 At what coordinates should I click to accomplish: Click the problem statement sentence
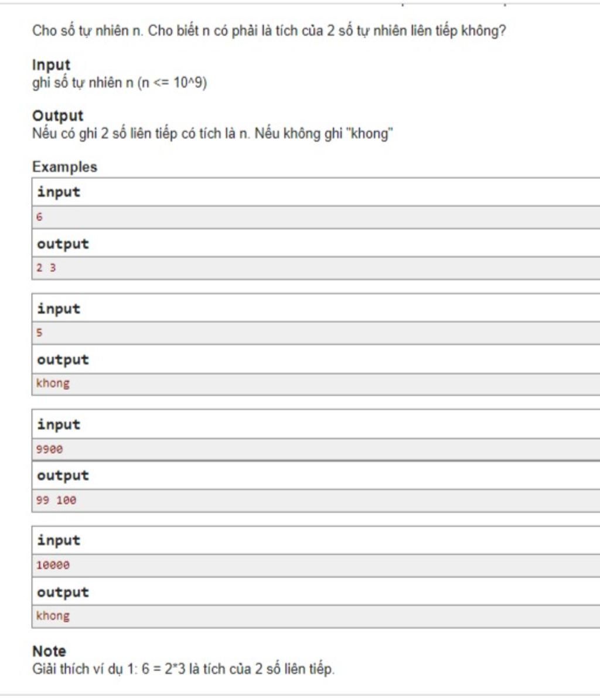tap(269, 31)
